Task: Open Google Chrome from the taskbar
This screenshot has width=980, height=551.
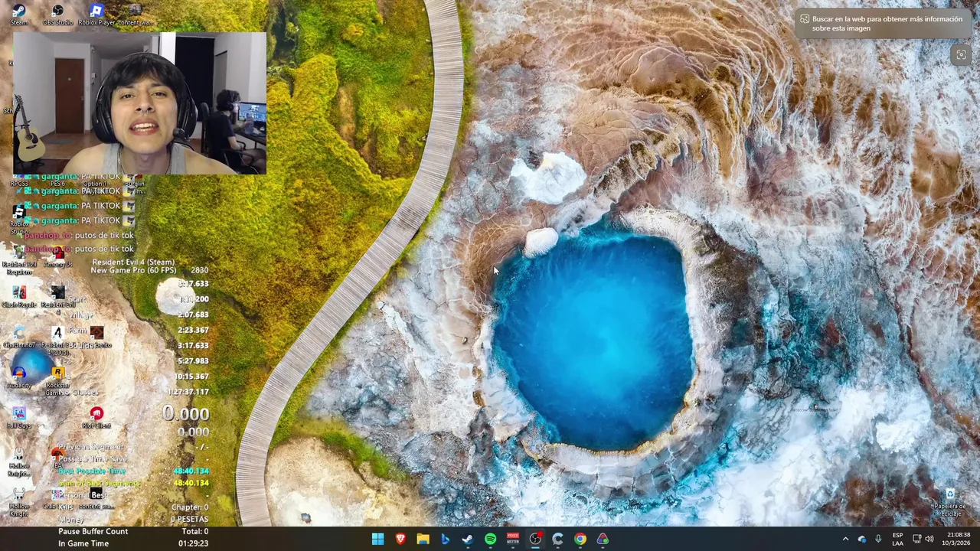Action: [580, 539]
